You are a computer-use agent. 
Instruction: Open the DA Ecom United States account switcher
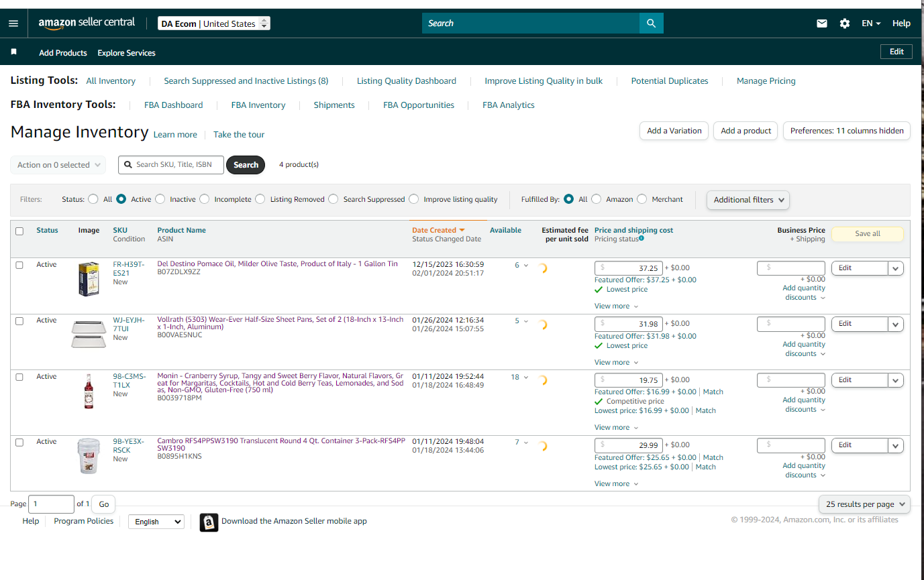[x=214, y=23]
